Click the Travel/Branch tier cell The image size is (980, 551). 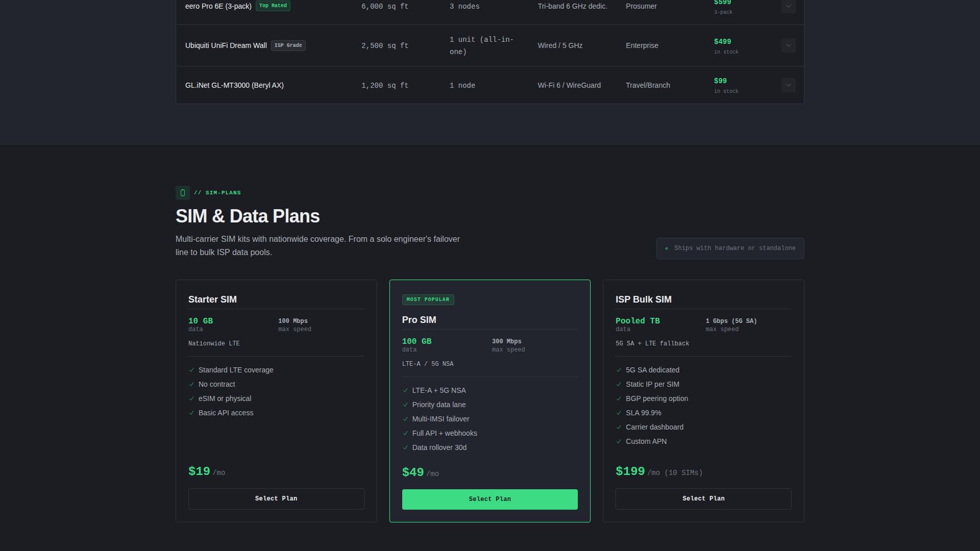pyautogui.click(x=648, y=85)
